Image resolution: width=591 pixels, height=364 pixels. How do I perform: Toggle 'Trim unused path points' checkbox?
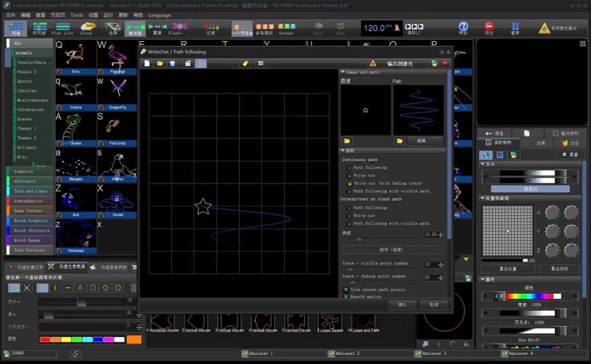click(346, 290)
